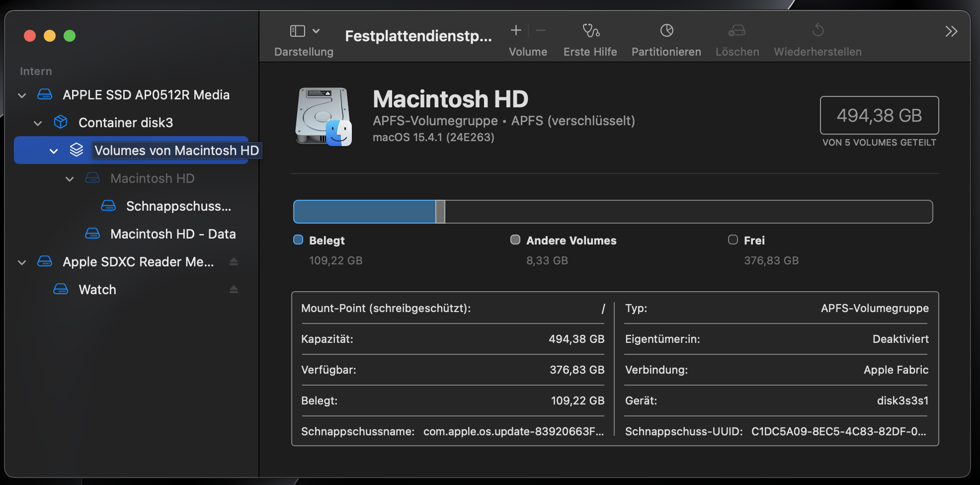
Task: Collapse the APPLE SSD AP0512R Media tree
Action: tap(22, 95)
